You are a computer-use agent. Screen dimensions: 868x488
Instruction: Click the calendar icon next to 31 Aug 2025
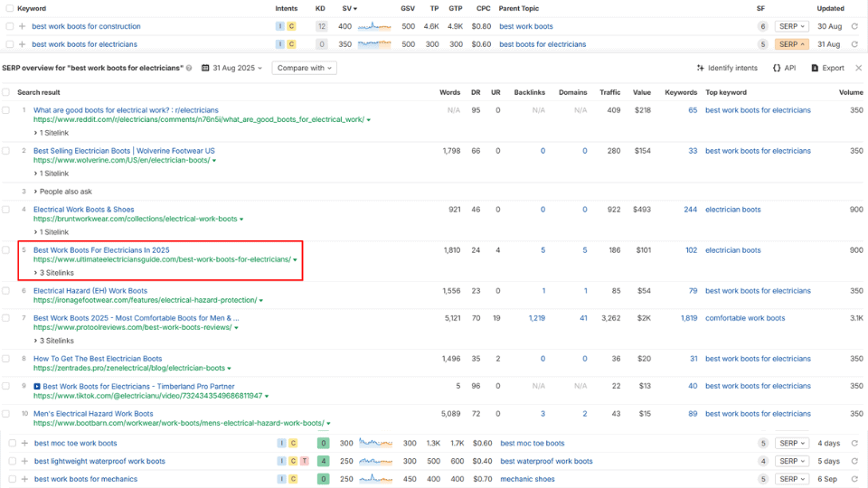click(x=205, y=68)
